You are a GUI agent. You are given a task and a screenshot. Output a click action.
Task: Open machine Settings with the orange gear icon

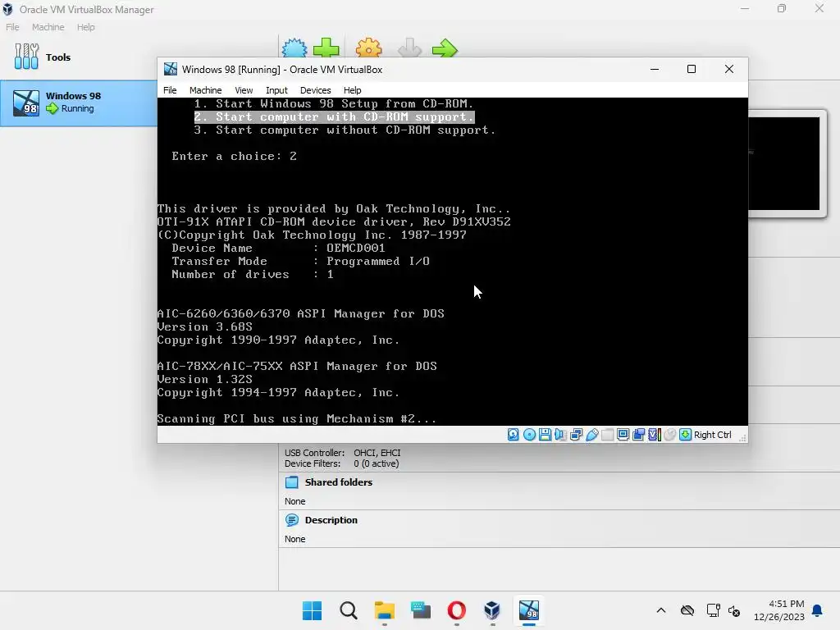[x=368, y=48]
